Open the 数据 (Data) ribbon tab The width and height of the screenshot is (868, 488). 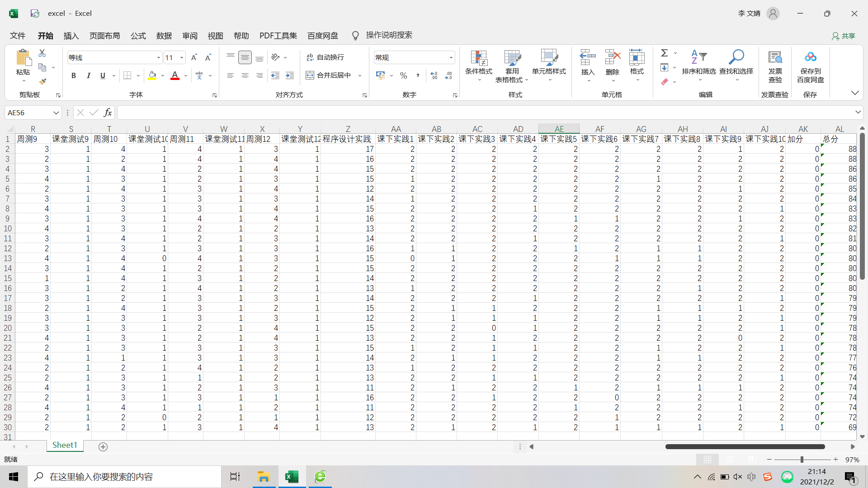(x=164, y=36)
